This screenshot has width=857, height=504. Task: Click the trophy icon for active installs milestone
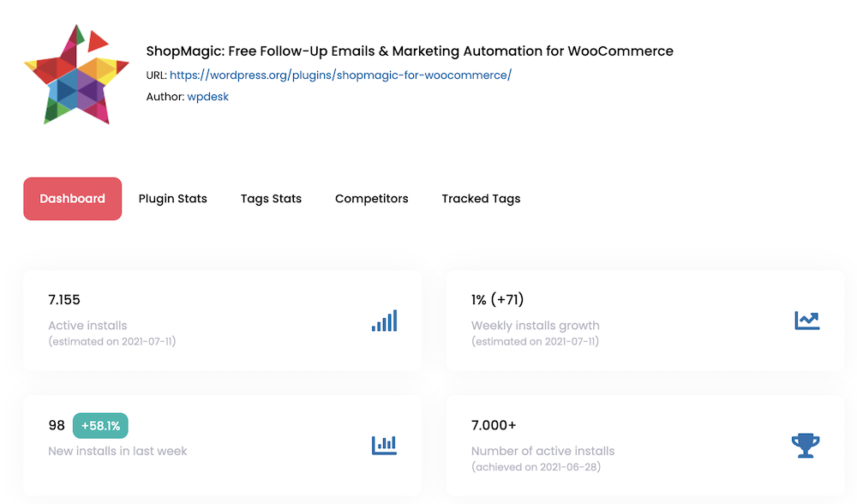[806, 445]
